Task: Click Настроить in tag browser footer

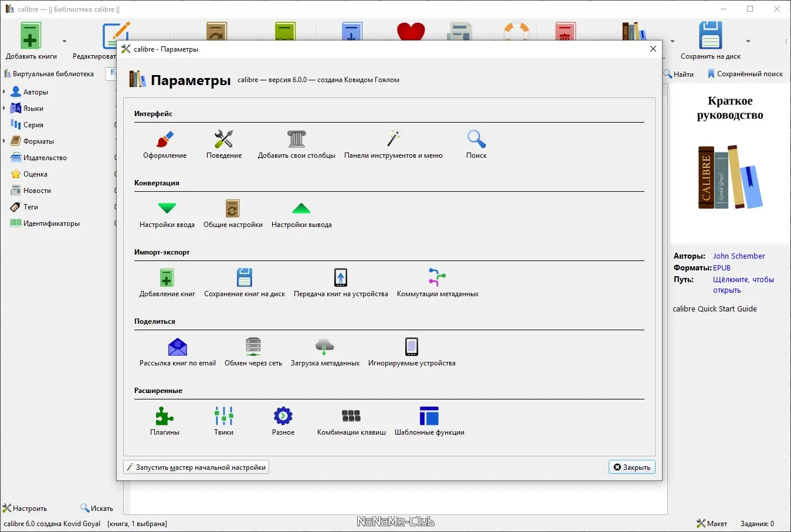Action: pyautogui.click(x=25, y=509)
